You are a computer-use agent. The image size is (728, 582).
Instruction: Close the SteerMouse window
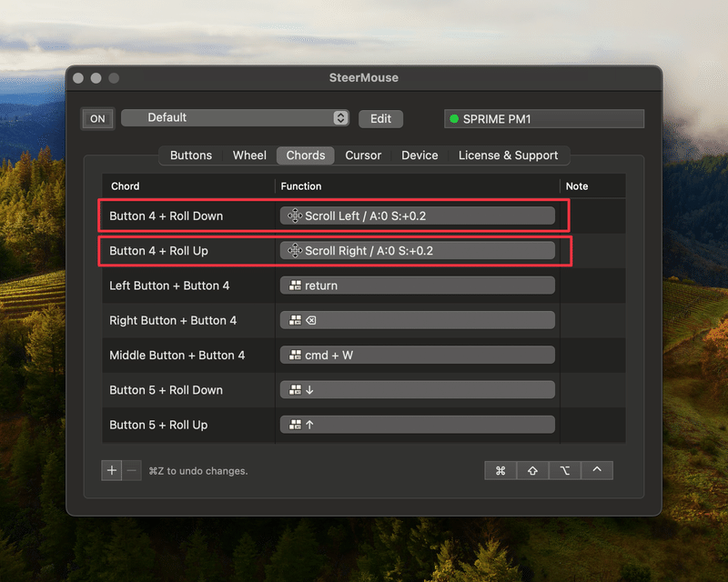coord(78,78)
